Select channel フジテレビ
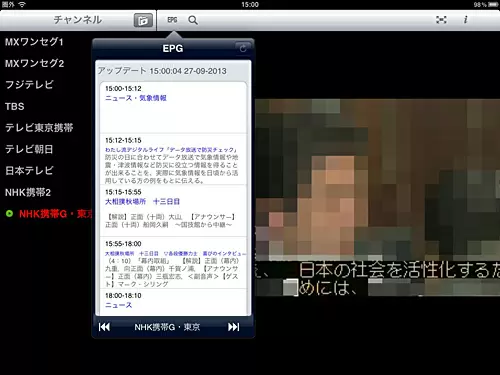This screenshot has height=375, width=500. coord(29,85)
